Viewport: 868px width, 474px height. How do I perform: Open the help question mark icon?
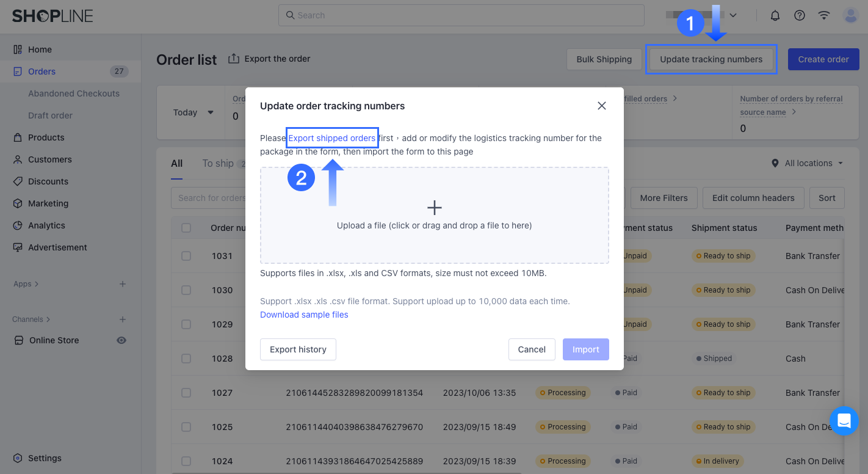pyautogui.click(x=800, y=16)
